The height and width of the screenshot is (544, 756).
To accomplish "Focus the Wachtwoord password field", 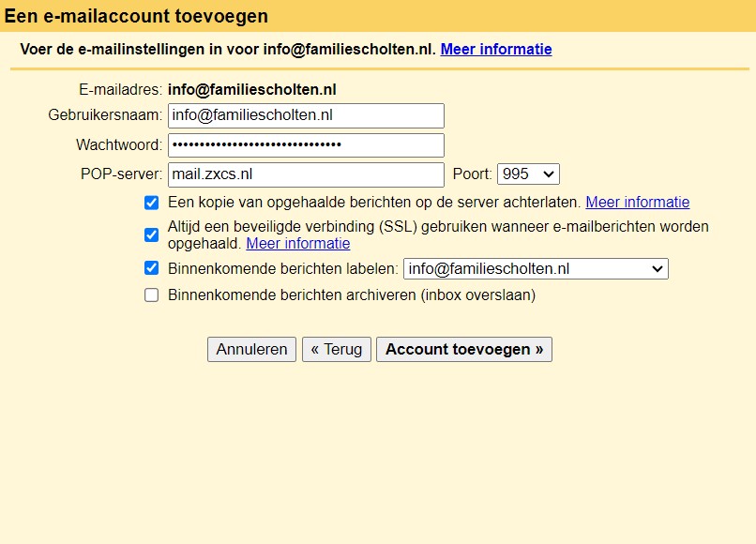I will pyautogui.click(x=306, y=145).
